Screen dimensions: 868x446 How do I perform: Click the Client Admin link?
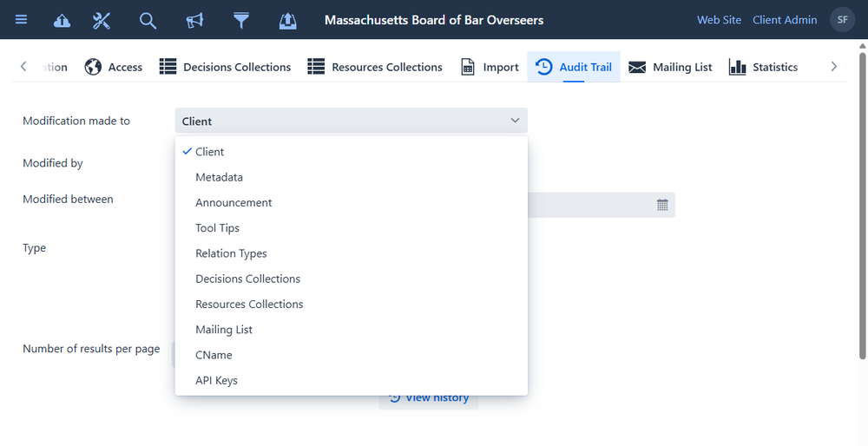(x=785, y=20)
